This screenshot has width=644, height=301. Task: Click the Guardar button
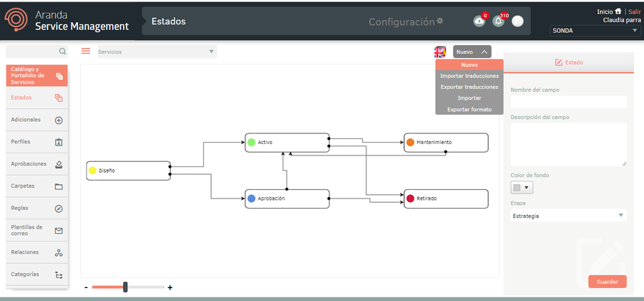point(608,282)
